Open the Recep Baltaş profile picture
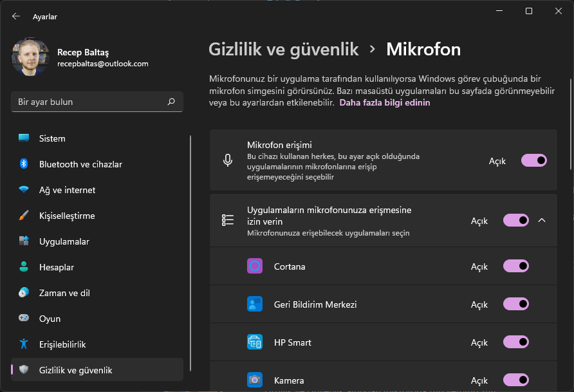Viewport: 574px width, 392px height. click(30, 57)
